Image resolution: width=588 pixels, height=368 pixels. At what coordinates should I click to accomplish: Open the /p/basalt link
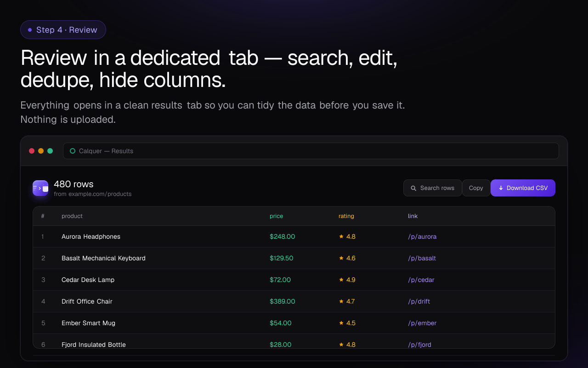(422, 259)
